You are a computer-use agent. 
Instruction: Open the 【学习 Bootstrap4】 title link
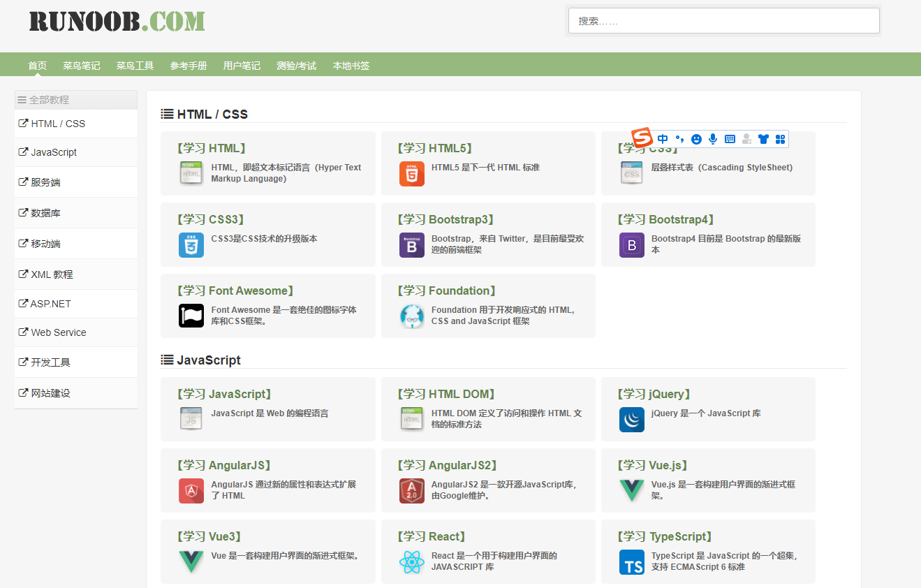665,219
